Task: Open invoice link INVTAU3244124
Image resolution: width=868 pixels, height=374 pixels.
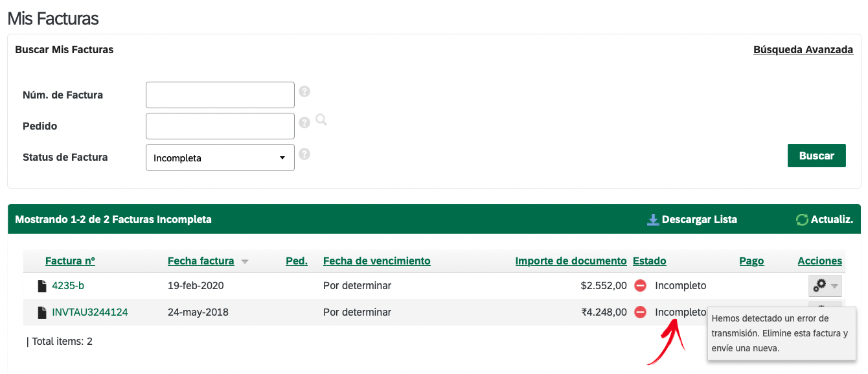Action: [90, 312]
